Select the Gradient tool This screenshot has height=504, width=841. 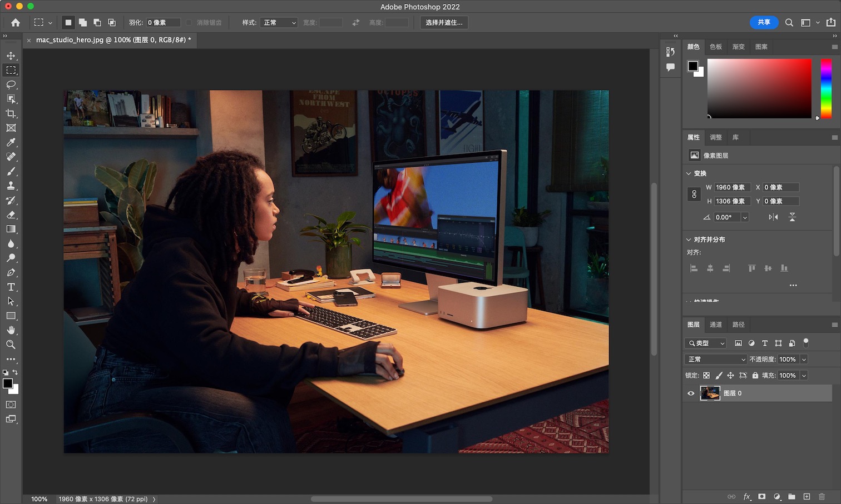coord(11,229)
